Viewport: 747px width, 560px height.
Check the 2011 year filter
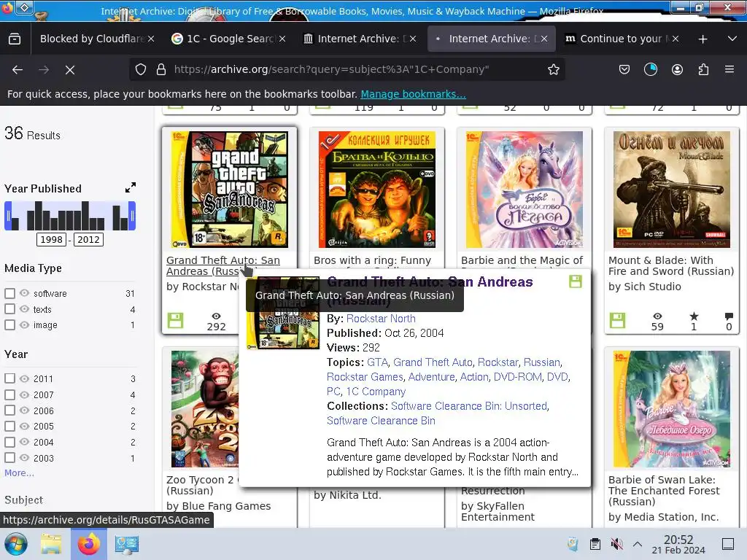[x=10, y=378]
